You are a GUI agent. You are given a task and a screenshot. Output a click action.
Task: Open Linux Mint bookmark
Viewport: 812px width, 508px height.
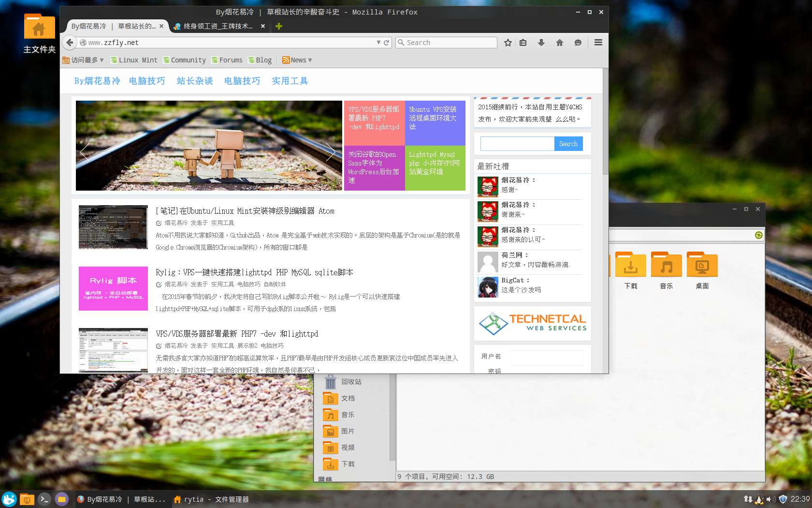134,60
